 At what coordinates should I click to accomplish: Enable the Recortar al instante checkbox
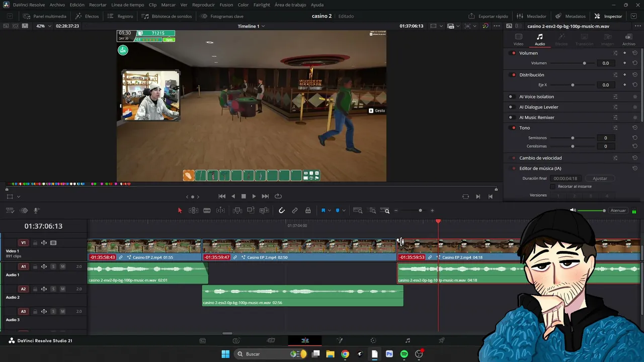(552, 187)
